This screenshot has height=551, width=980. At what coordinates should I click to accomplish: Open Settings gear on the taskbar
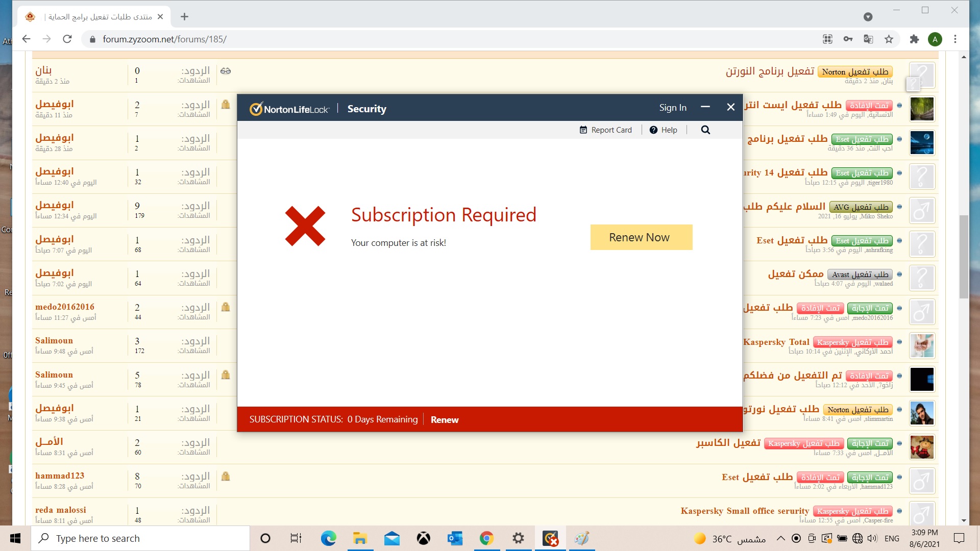[x=518, y=538]
